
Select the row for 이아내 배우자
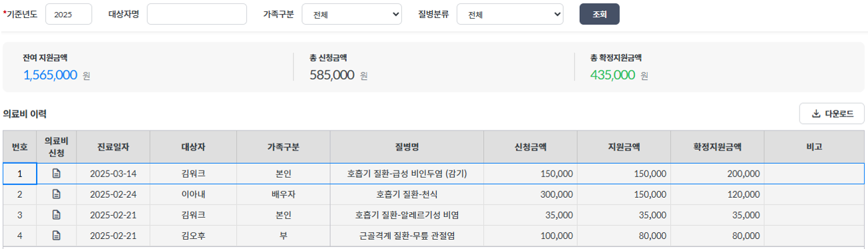pyautogui.click(x=433, y=194)
